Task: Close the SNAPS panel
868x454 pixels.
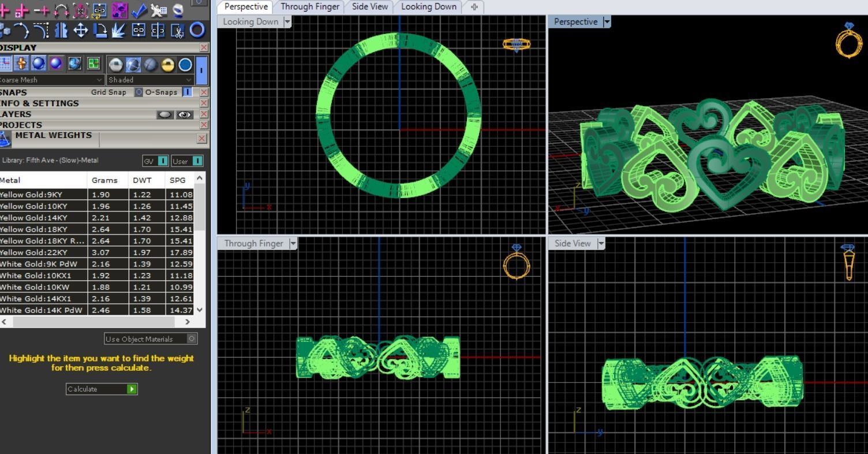Action: tap(204, 92)
